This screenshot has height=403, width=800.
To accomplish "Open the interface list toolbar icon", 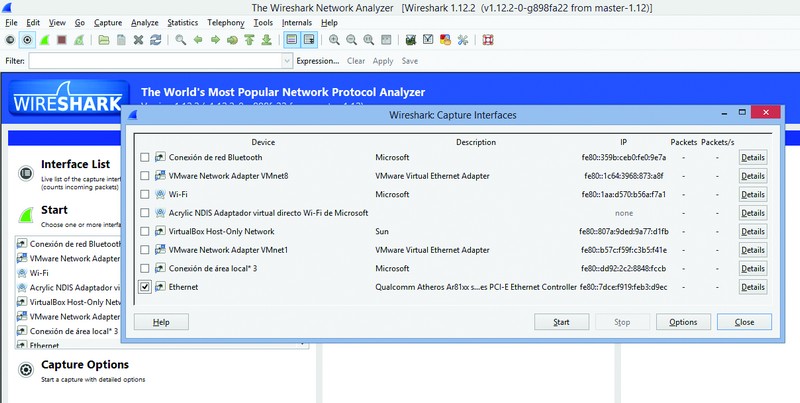I will click(10, 40).
